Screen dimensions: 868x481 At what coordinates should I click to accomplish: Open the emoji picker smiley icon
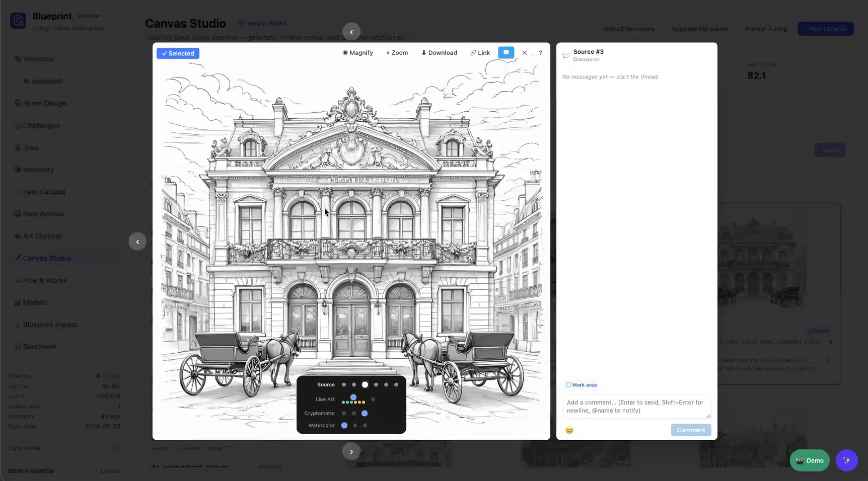569,430
